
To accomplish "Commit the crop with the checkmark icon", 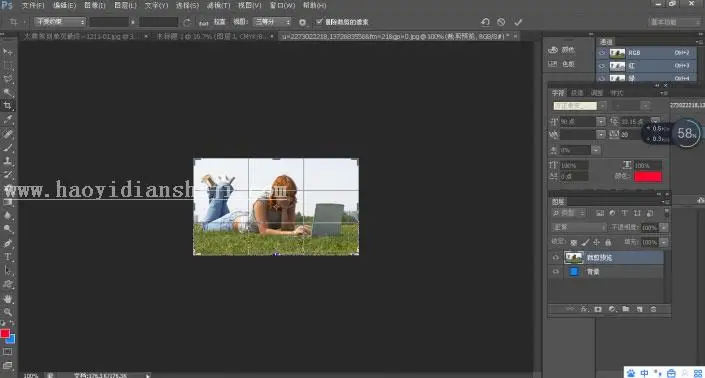I will coord(518,22).
